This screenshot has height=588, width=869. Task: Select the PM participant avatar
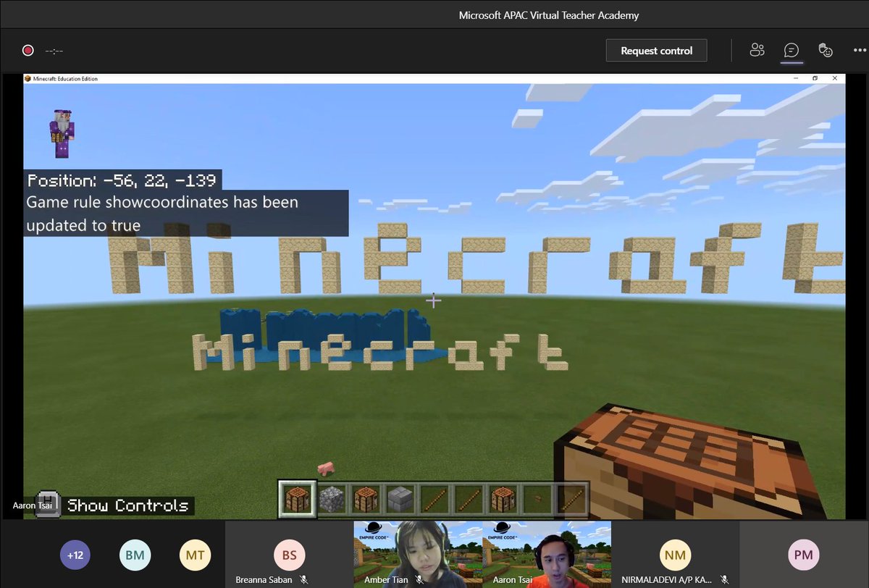coord(804,556)
